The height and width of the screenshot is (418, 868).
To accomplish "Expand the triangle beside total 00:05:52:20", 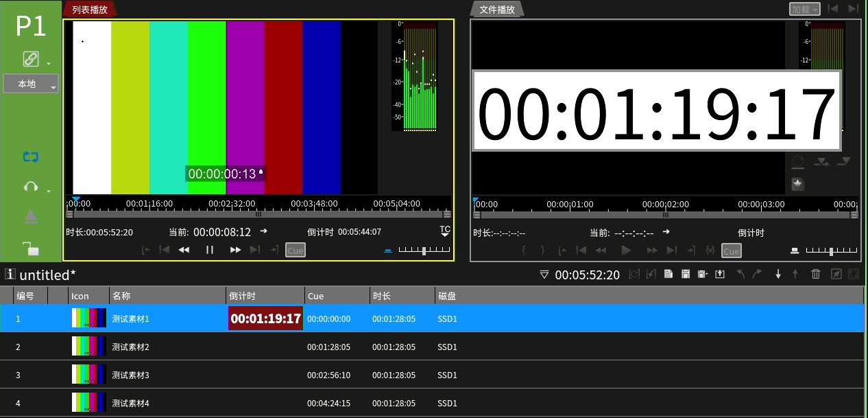I will (544, 275).
